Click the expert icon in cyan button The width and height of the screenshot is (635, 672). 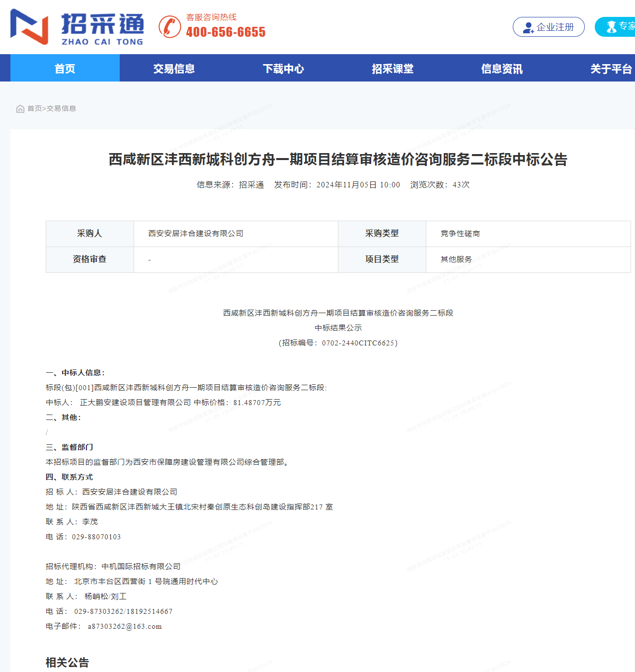[611, 27]
